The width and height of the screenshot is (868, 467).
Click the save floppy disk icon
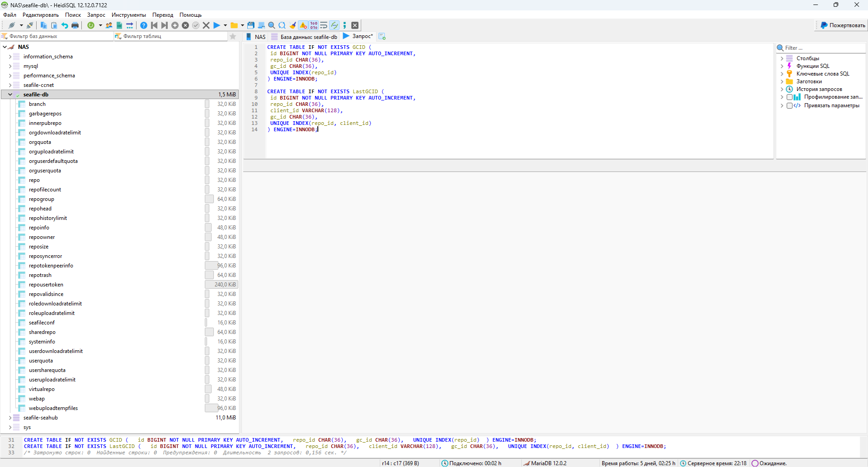pyautogui.click(x=251, y=25)
